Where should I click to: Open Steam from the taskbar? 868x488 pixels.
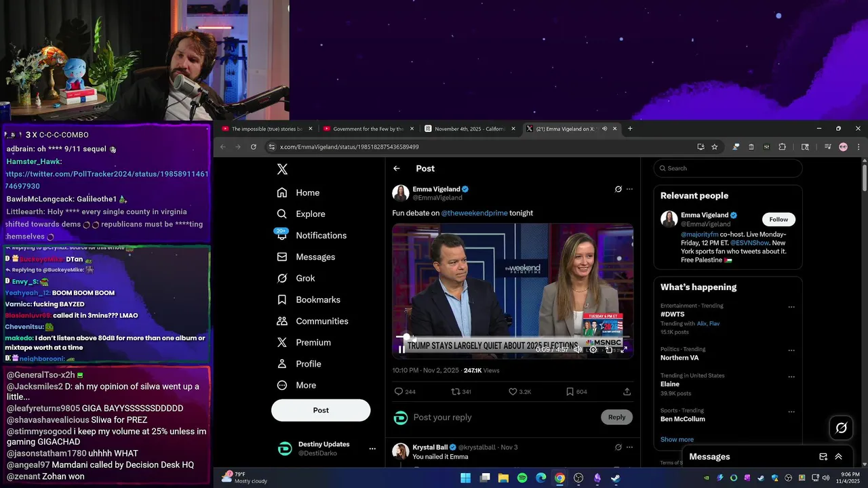tap(616, 478)
